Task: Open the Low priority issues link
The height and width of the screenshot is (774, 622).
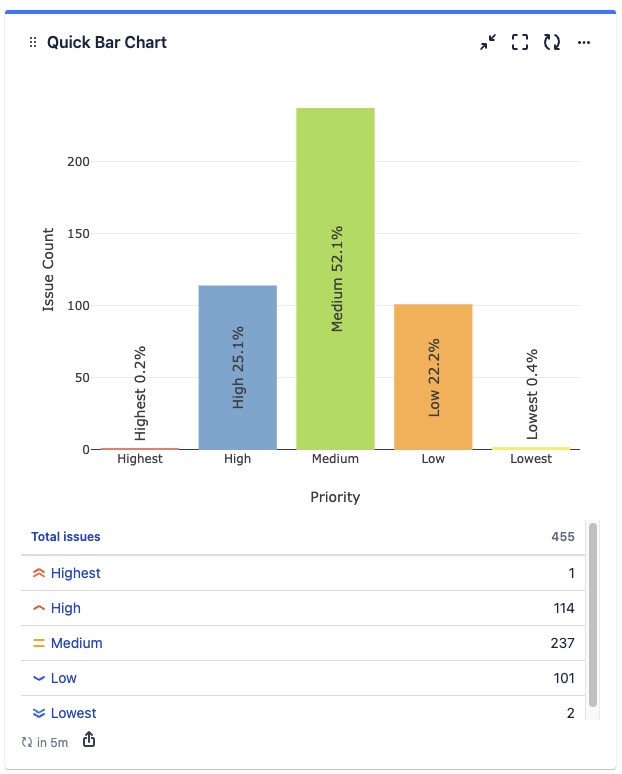Action: pos(64,678)
